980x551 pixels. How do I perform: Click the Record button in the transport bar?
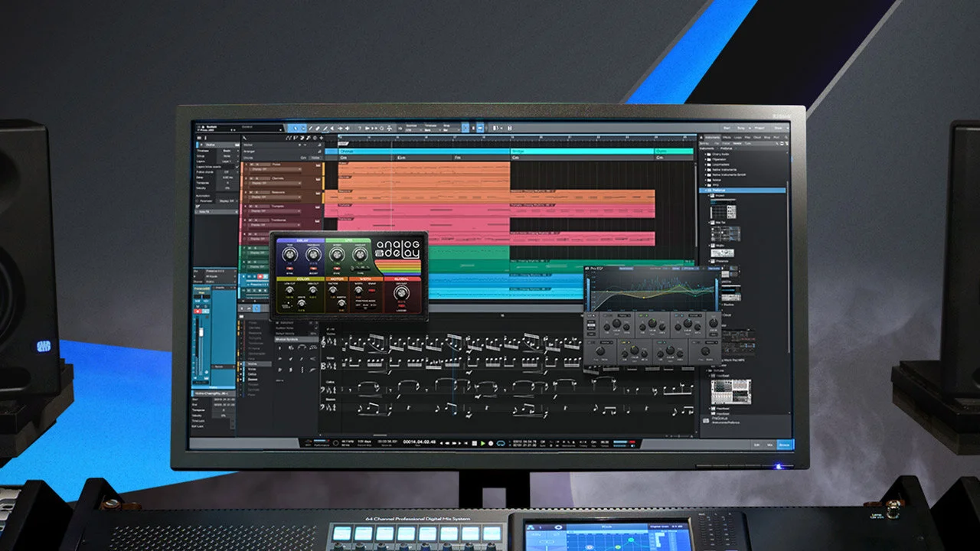[x=491, y=443]
